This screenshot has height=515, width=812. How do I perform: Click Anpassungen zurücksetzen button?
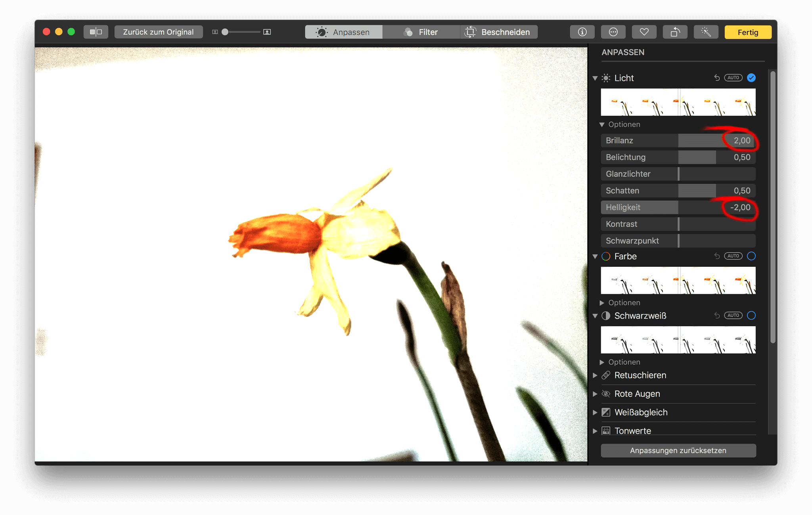coord(678,451)
